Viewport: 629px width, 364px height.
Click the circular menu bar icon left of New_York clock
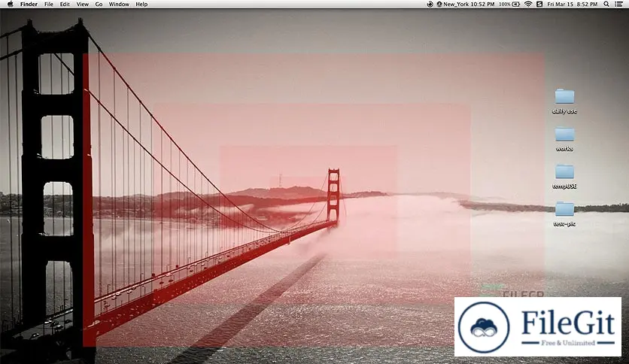[x=430, y=4]
